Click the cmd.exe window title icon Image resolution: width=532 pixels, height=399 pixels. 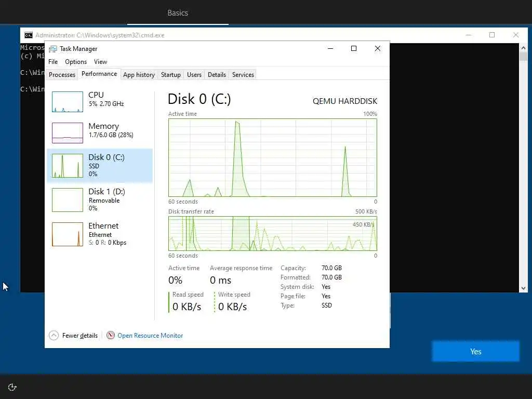[29, 35]
